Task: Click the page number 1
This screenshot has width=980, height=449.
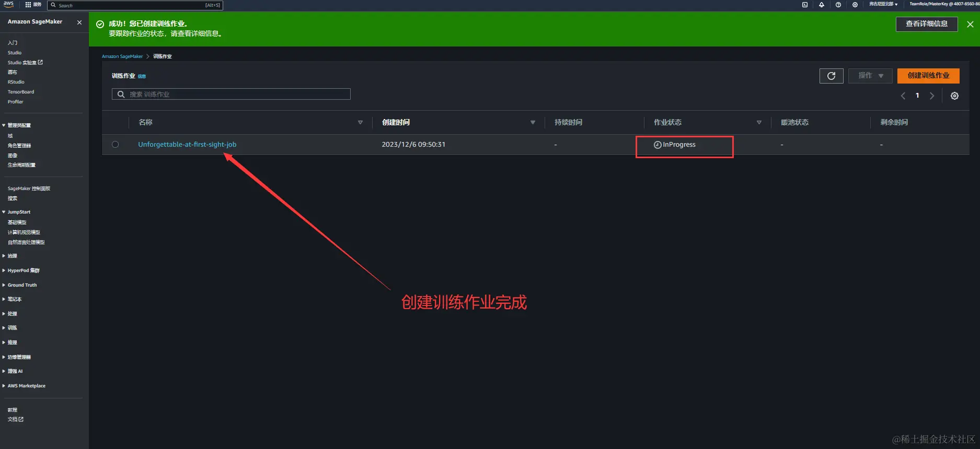Action: tap(917, 96)
